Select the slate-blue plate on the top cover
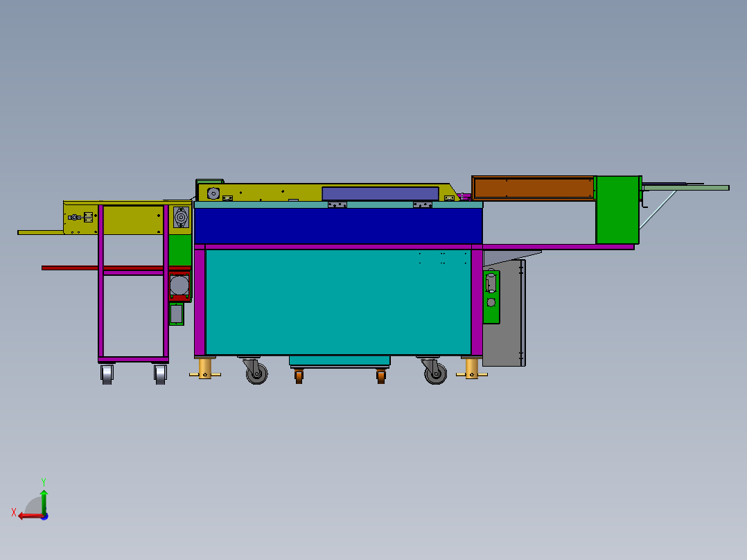This screenshot has width=747, height=560. [380, 193]
